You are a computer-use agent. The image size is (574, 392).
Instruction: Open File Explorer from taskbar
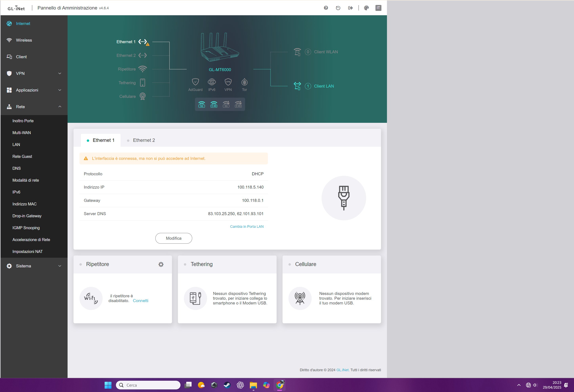253,385
